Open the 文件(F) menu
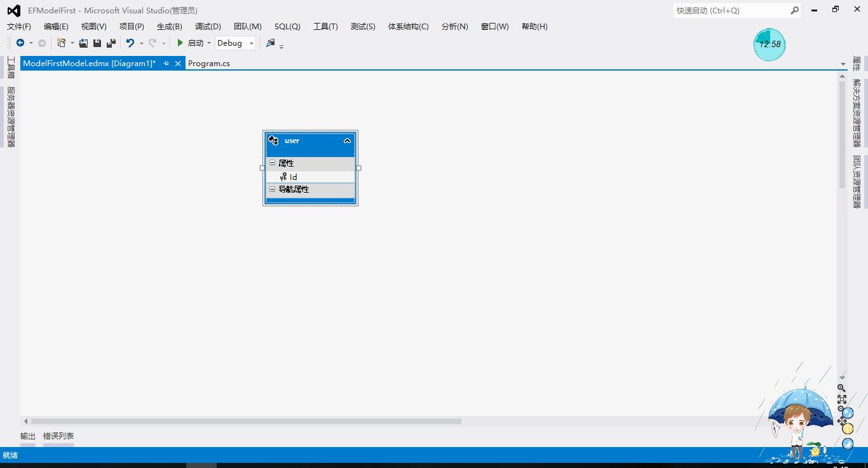The height and width of the screenshot is (468, 868). 19,26
